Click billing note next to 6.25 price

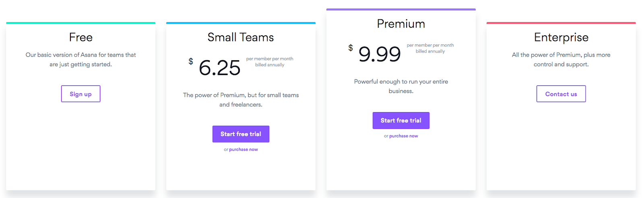pos(270,62)
